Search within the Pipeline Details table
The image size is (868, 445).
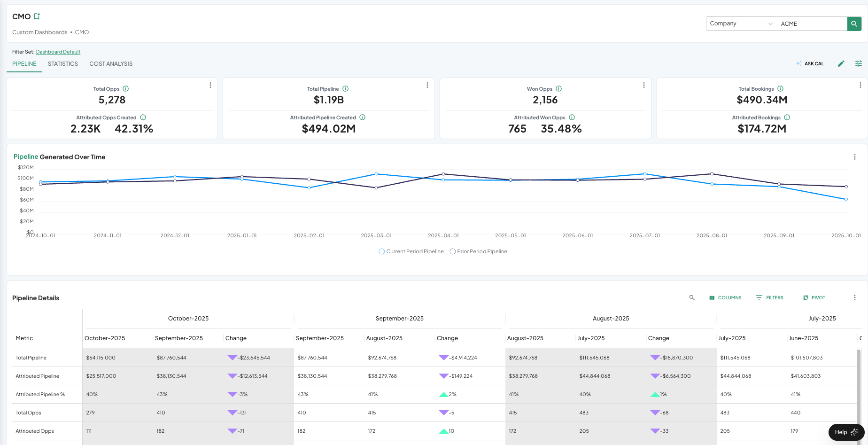(691, 297)
